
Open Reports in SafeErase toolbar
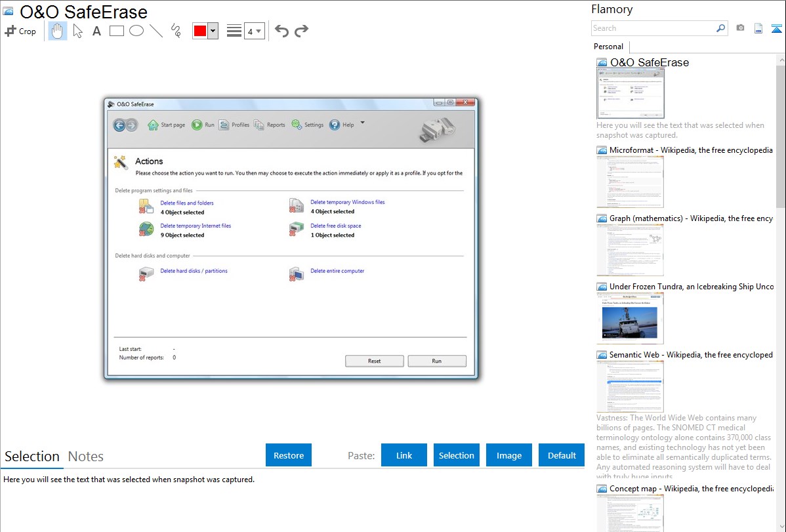pyautogui.click(x=269, y=125)
